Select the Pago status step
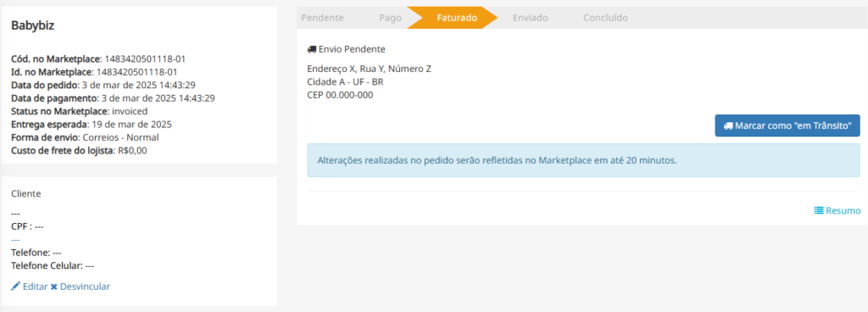This screenshot has width=868, height=312. pos(390,18)
